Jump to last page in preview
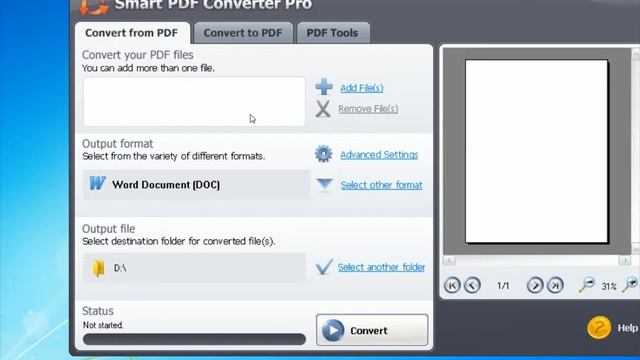 point(556,285)
